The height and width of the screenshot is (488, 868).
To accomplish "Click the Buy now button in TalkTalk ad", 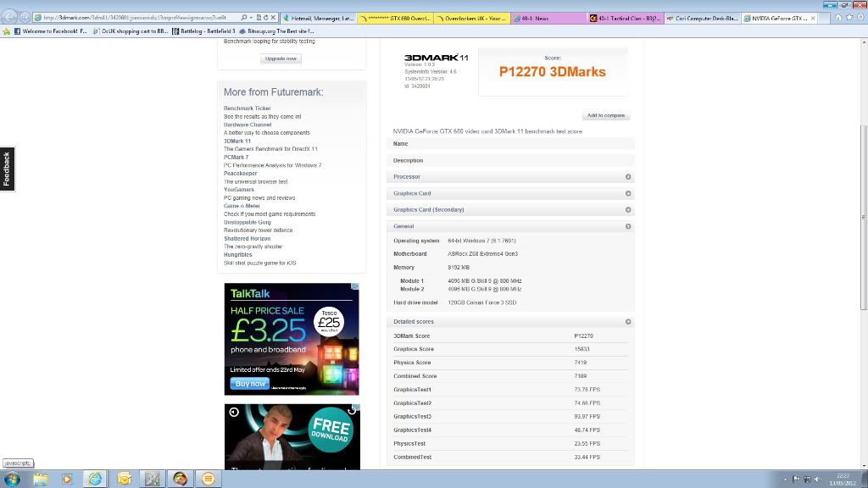I will pyautogui.click(x=250, y=384).
